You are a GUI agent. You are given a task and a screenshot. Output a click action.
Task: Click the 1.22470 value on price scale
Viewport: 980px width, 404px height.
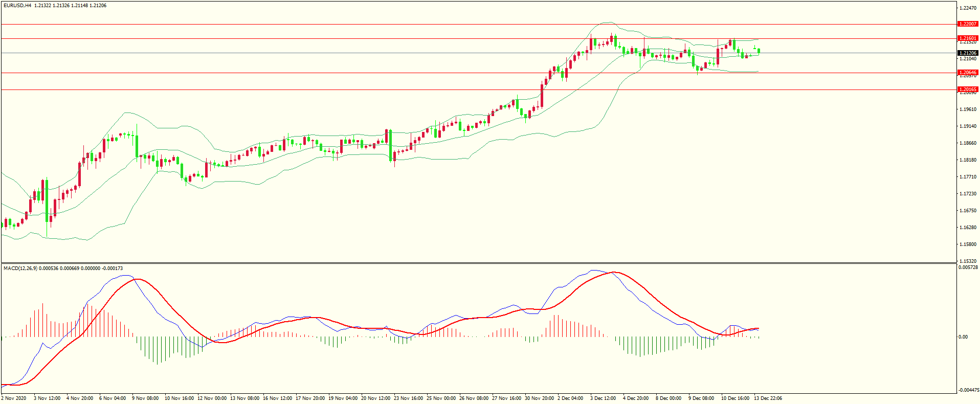click(x=968, y=8)
